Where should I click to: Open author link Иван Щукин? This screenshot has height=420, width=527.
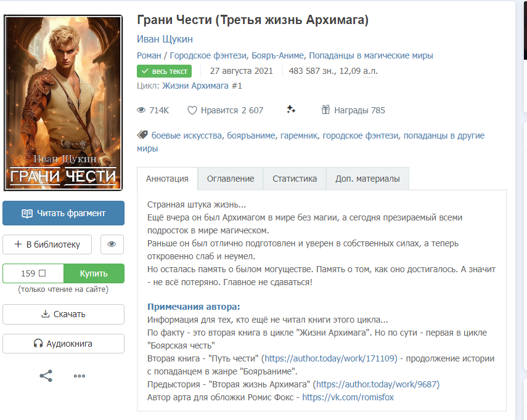(165, 39)
